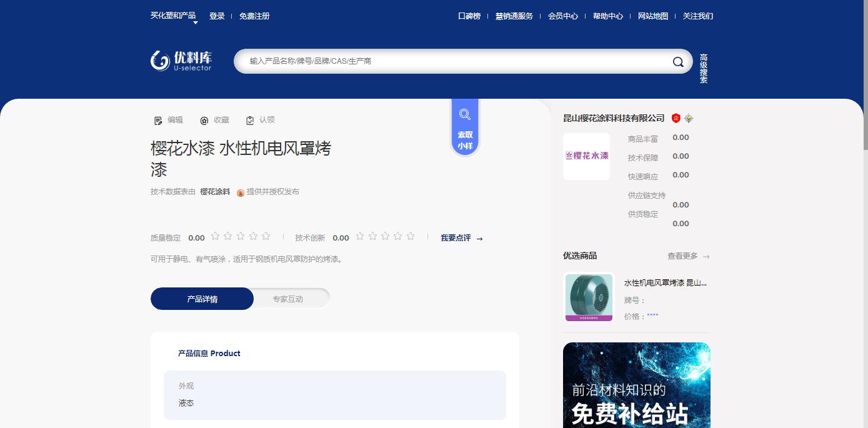Click the 高级搜索 link

704,69
